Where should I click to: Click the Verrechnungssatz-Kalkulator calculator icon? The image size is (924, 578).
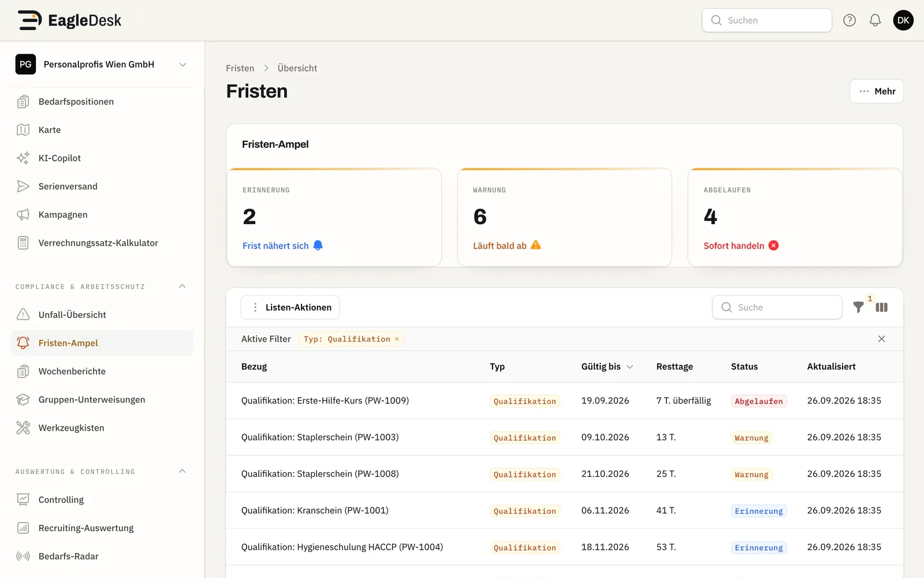(x=23, y=243)
